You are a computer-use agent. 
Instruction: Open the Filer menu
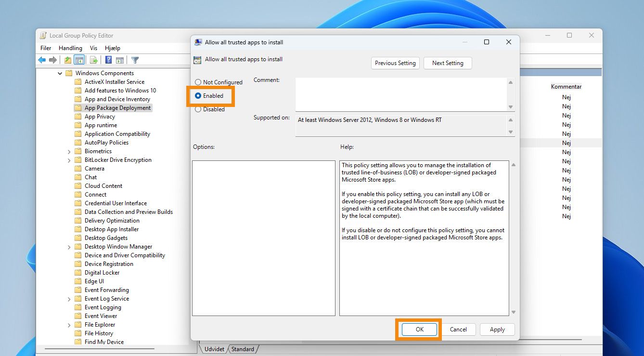click(x=46, y=48)
